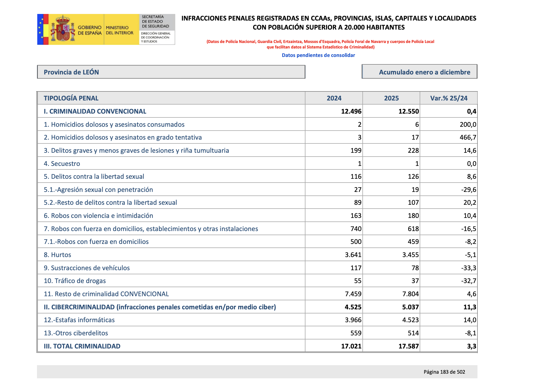Click the Secretaría de Estado de Seguridad label

coord(155,21)
